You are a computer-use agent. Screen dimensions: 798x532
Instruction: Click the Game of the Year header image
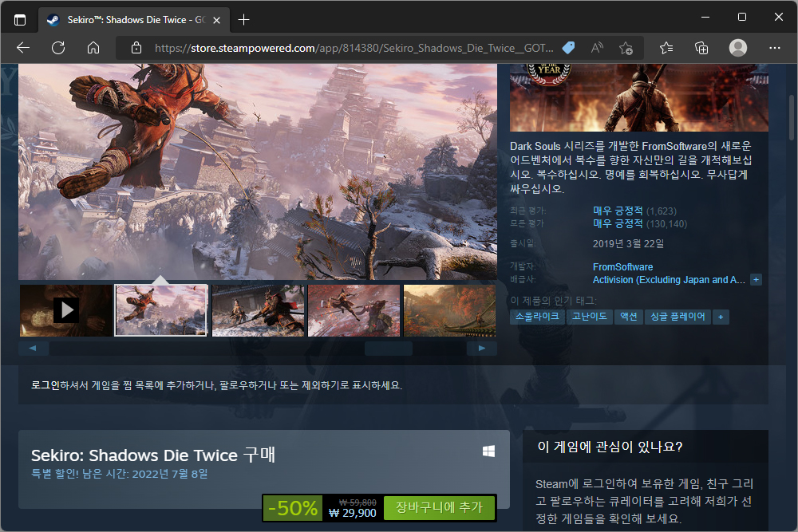click(x=639, y=97)
